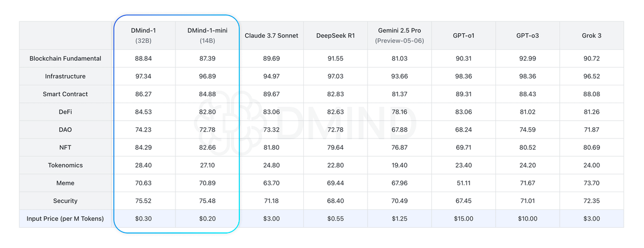Click the 88.84 Blockchain Fundamental cell
This screenshot has height=248, width=644.
click(x=143, y=58)
